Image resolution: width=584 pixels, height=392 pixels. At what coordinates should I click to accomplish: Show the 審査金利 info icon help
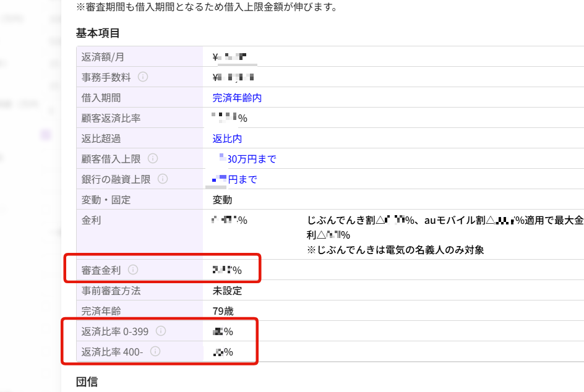[133, 270]
